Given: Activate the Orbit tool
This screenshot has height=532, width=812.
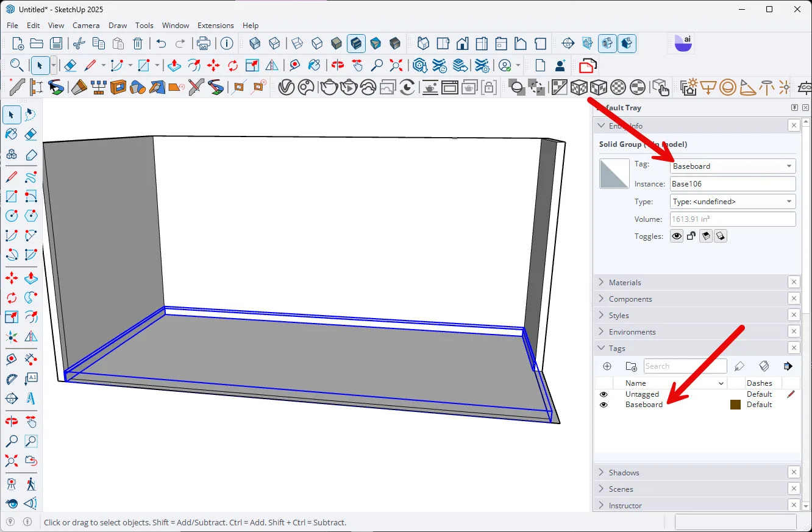Looking at the screenshot, I should (x=11, y=421).
